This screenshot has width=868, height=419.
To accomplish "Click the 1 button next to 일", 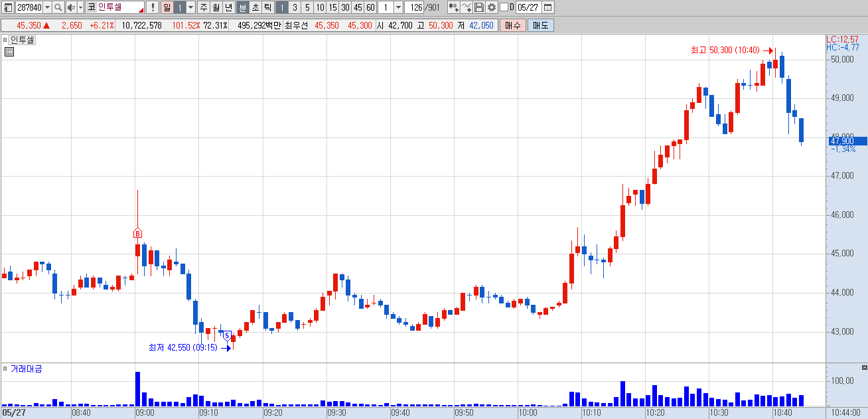I will click(x=179, y=7).
